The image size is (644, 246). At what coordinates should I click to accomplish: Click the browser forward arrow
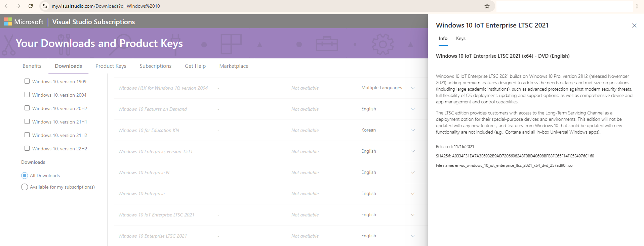point(18,6)
